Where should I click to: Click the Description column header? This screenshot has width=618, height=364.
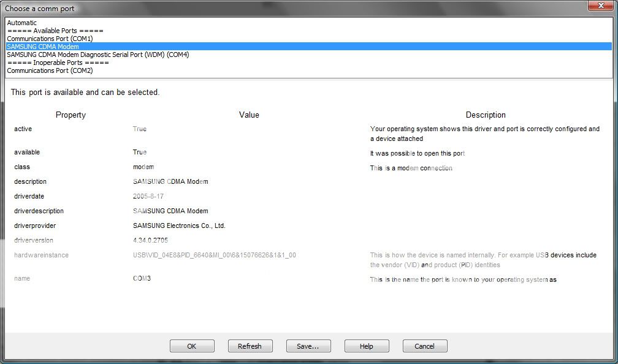(x=486, y=115)
